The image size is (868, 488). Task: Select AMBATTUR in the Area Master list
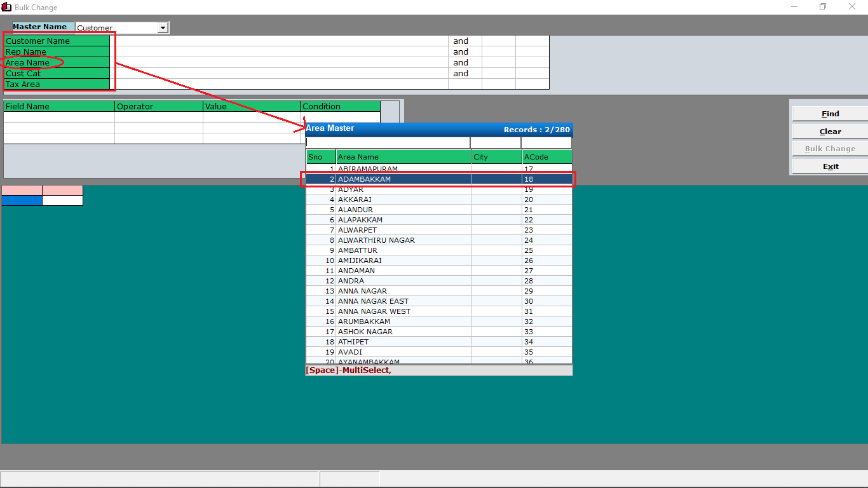pyautogui.click(x=439, y=250)
